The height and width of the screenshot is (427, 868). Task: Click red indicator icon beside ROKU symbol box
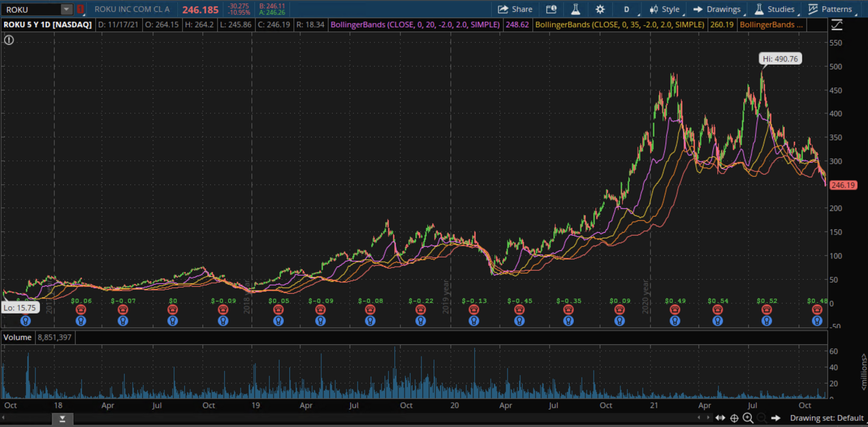pos(80,9)
